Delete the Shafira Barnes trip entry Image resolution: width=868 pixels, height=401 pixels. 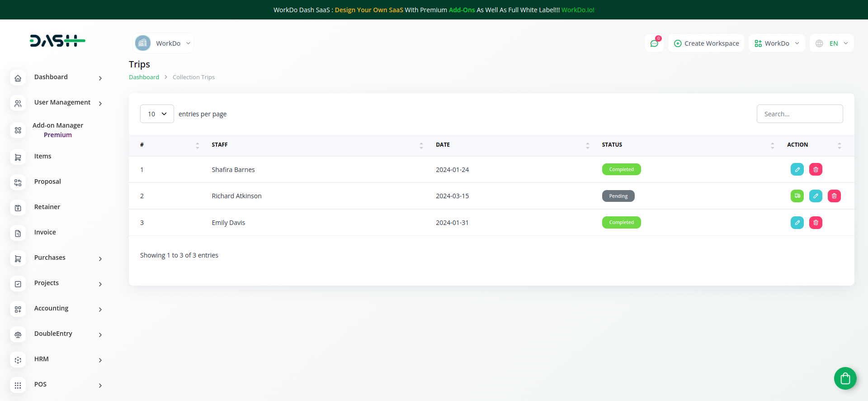(x=816, y=169)
